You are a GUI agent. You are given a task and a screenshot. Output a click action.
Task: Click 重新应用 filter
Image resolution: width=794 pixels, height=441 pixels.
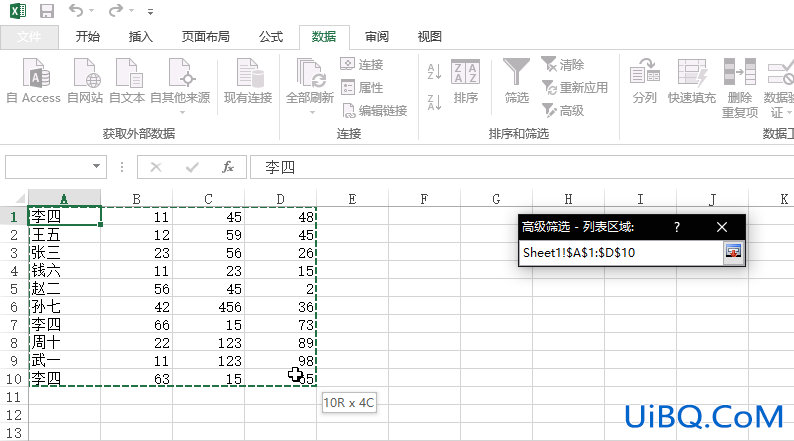click(x=575, y=88)
